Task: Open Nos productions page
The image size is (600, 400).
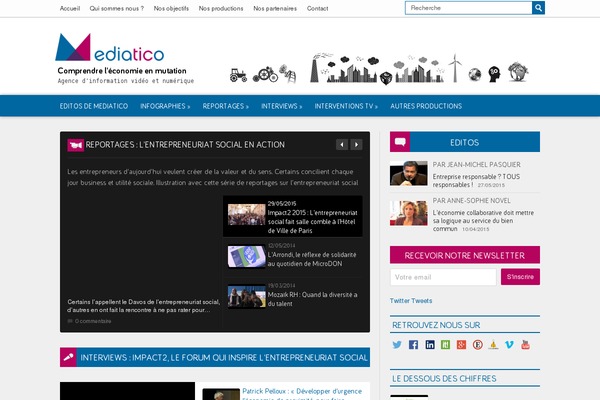Action: [221, 8]
